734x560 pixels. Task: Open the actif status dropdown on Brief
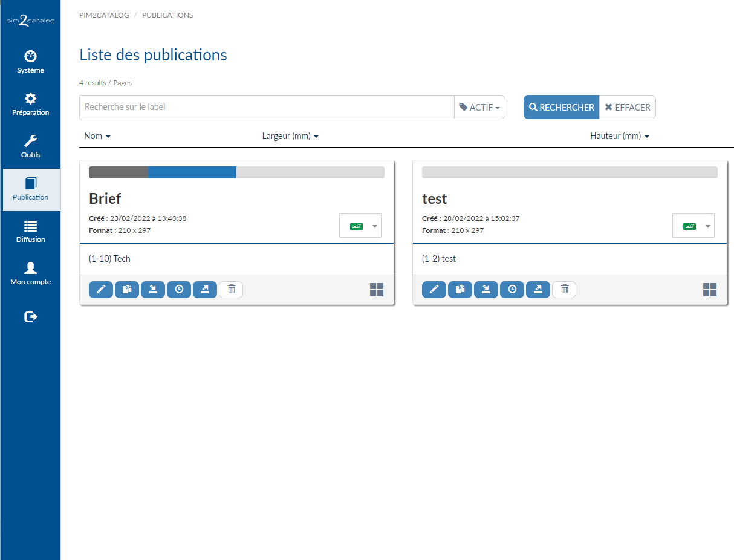click(360, 226)
